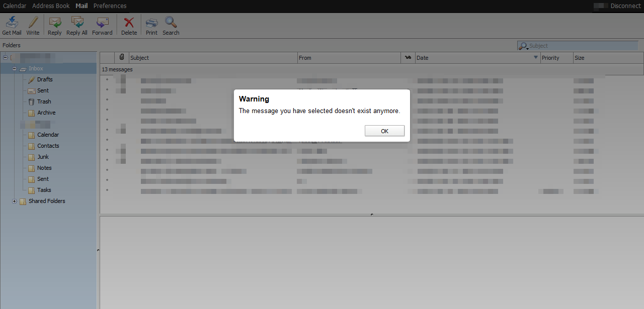Screen dimensions: 644x309
Task: Open the Address Book module
Action: (x=51, y=6)
